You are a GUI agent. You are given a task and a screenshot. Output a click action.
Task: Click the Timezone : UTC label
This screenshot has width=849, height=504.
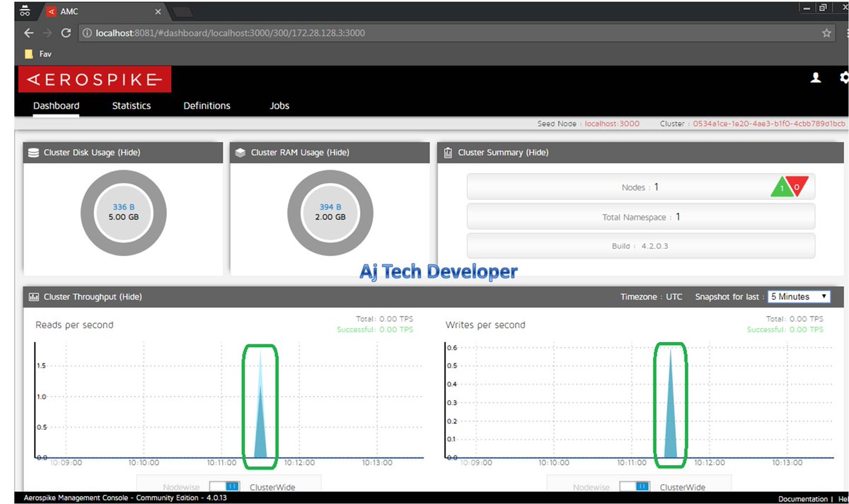tap(652, 297)
